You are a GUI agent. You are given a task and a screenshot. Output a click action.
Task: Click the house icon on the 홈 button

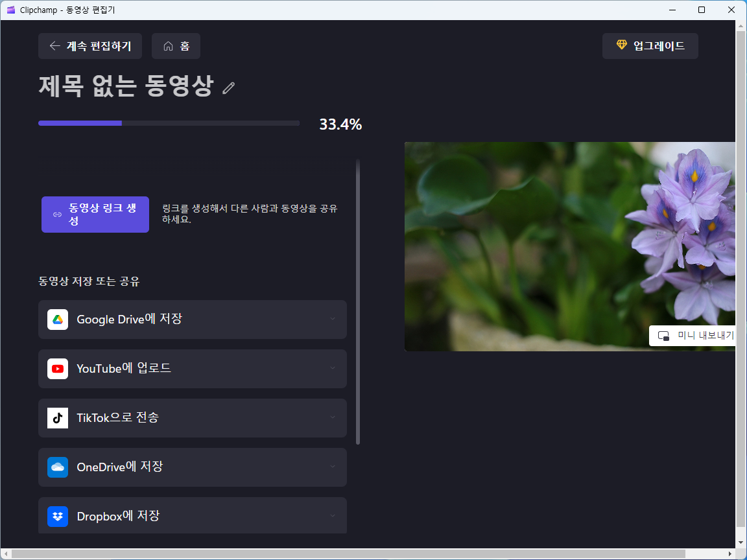[x=168, y=46]
